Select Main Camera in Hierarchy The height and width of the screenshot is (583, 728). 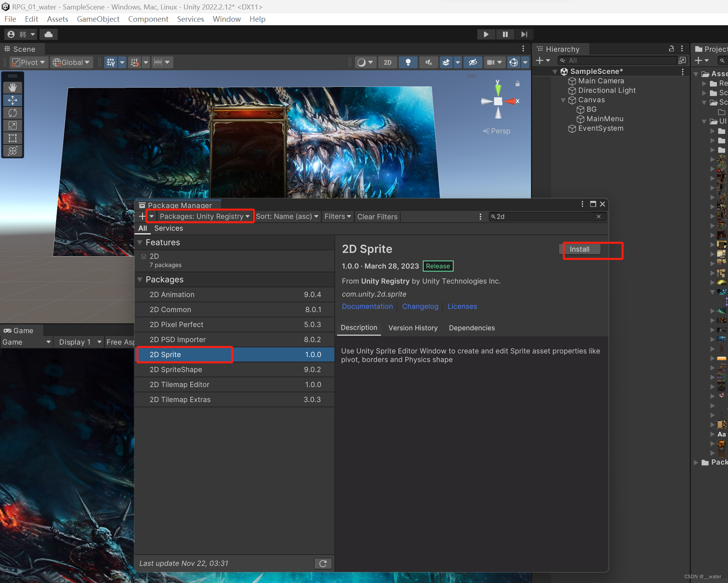click(601, 81)
